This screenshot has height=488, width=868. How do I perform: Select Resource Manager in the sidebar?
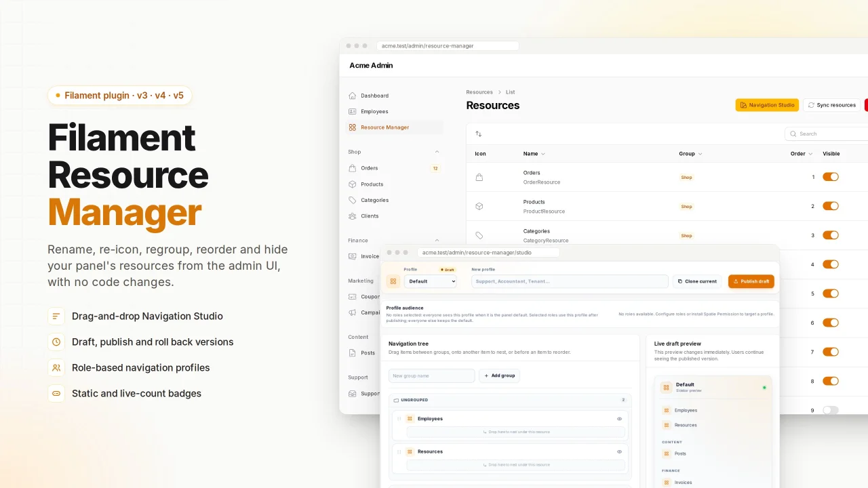coord(394,127)
